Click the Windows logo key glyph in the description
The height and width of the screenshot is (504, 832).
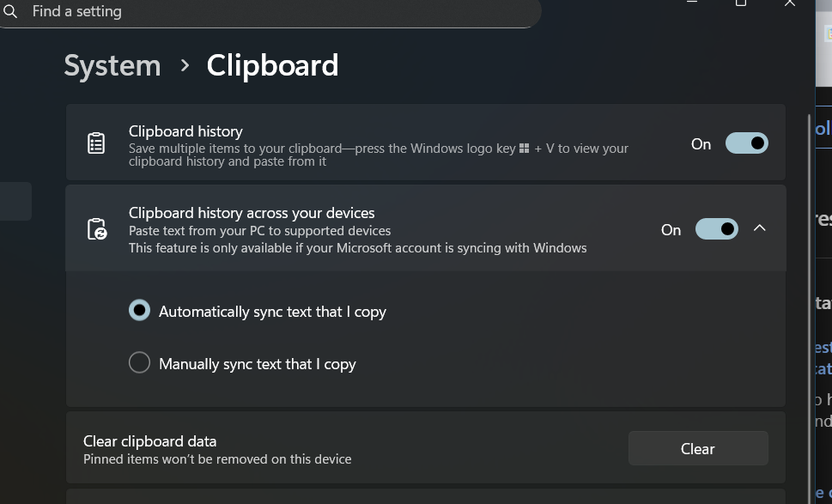click(524, 148)
